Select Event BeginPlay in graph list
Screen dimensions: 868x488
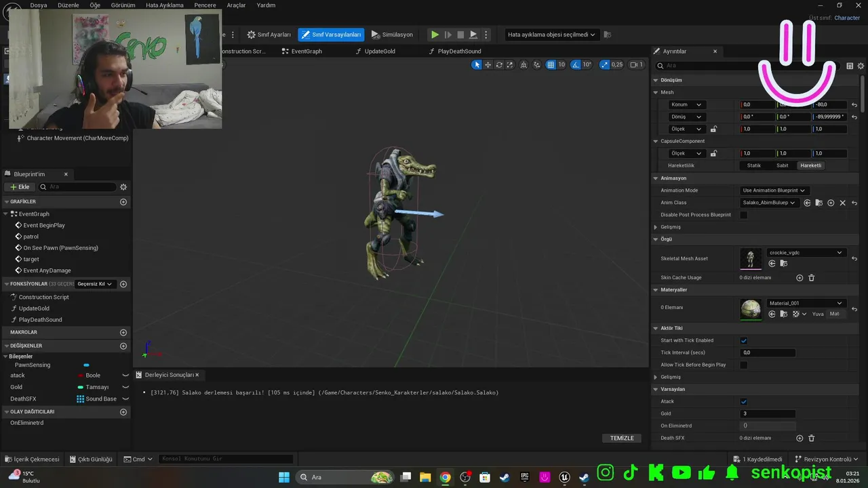pyautogui.click(x=44, y=225)
